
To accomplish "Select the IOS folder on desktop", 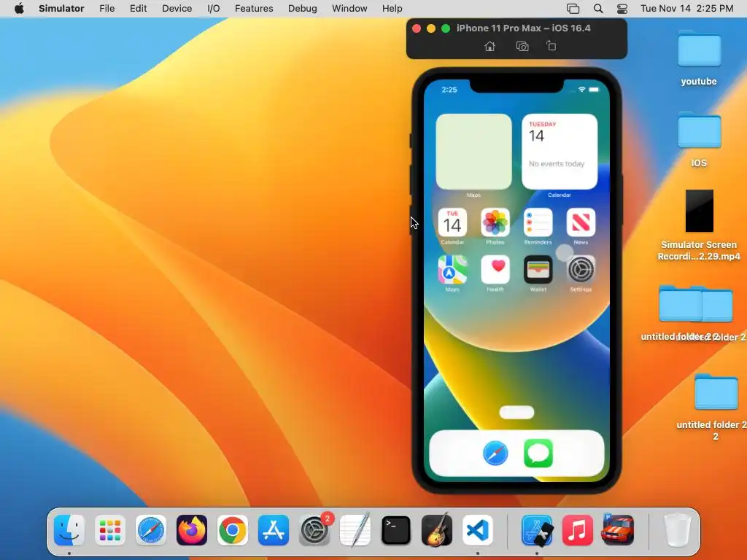I will pos(699,131).
